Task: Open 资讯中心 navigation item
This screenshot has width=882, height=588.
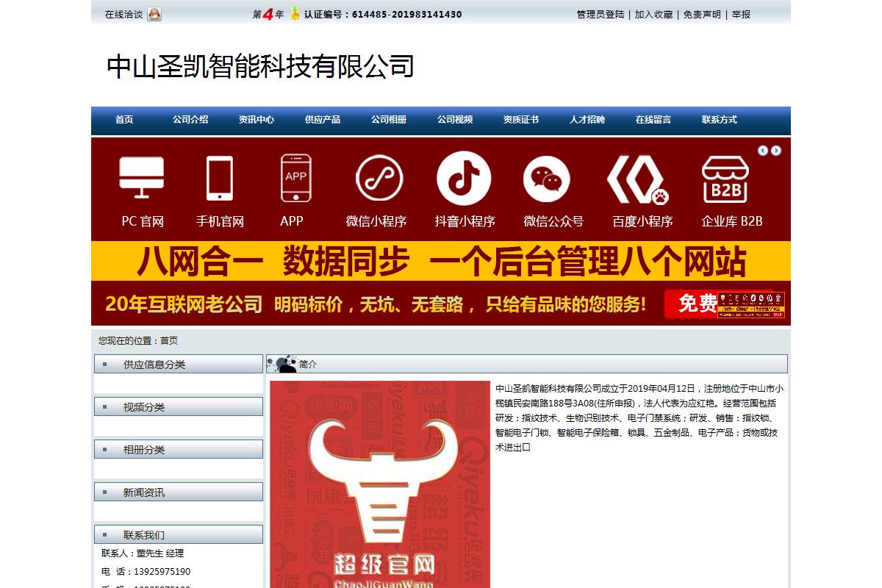Action: (x=257, y=120)
